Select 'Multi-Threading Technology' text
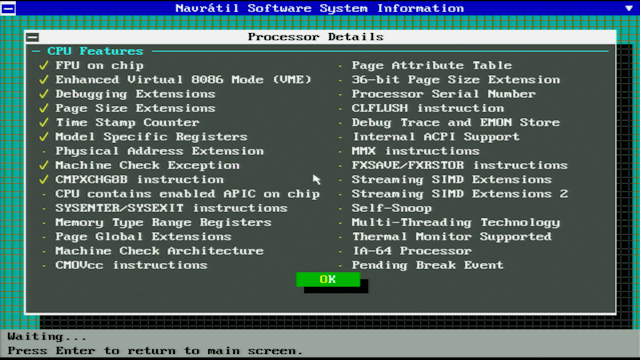 point(456,222)
